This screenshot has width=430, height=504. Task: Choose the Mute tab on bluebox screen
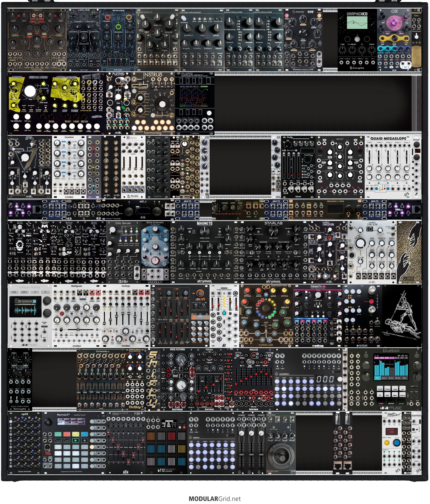pos(397,378)
